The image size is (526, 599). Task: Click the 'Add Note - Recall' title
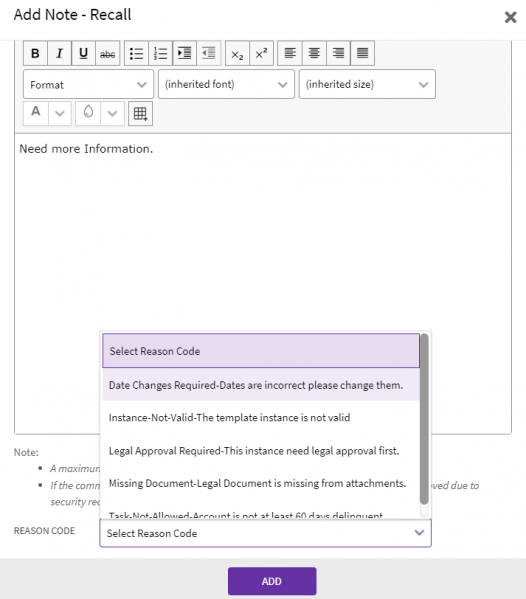pos(73,15)
